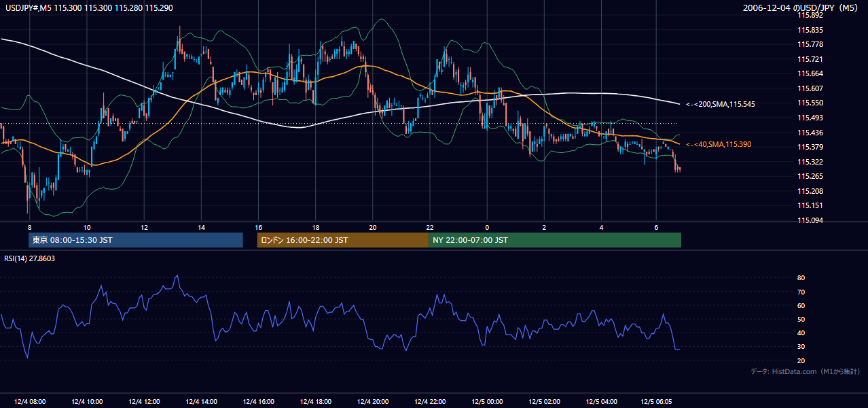This screenshot has width=868, height=408.
Task: Click the RSI level 60 label
Action: pyautogui.click(x=801, y=305)
